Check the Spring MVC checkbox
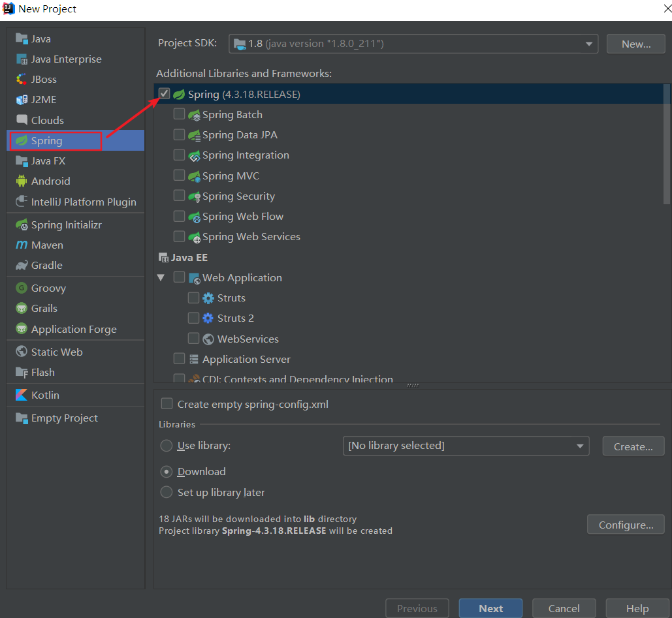Image resolution: width=672 pixels, height=618 pixels. point(179,175)
